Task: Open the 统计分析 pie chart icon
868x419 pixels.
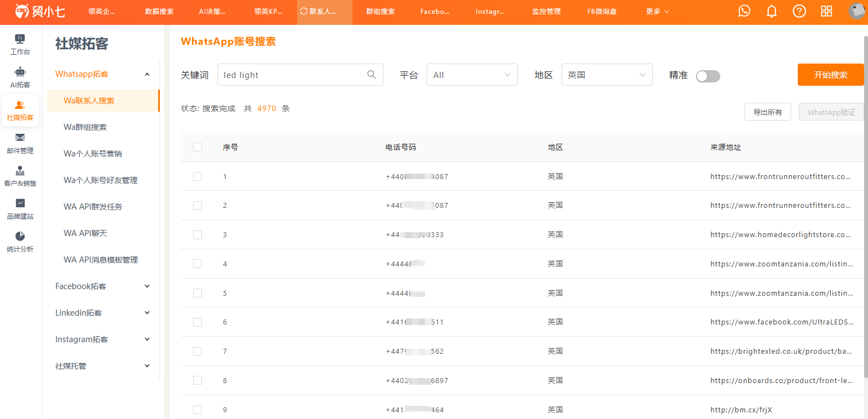Action: (x=20, y=242)
